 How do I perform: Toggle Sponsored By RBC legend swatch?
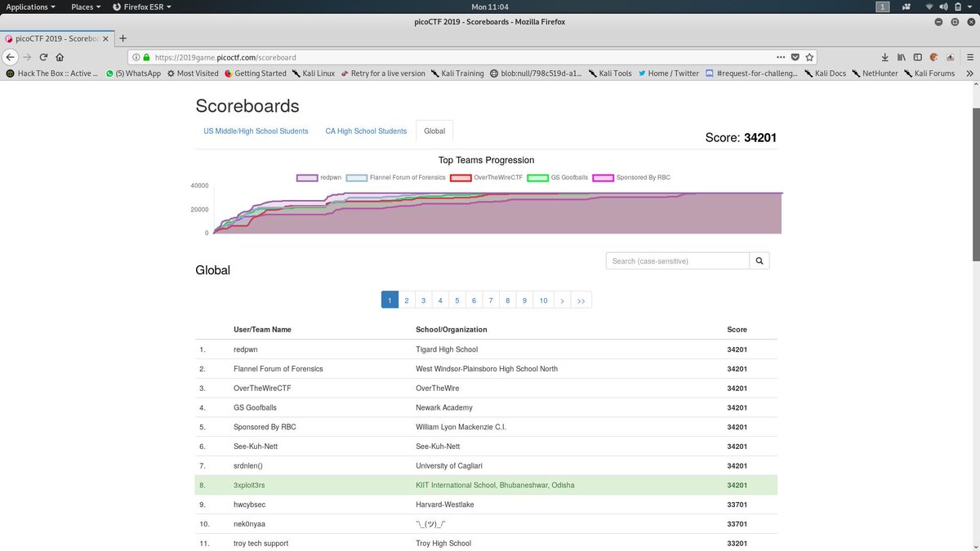point(603,177)
